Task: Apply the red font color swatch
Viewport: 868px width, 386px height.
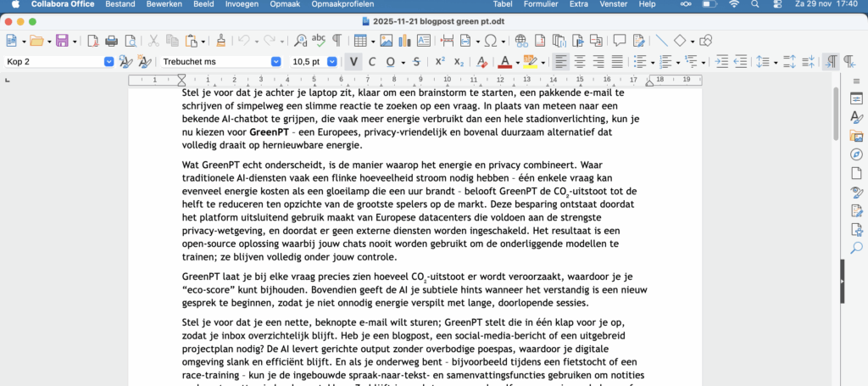Action: tap(505, 62)
